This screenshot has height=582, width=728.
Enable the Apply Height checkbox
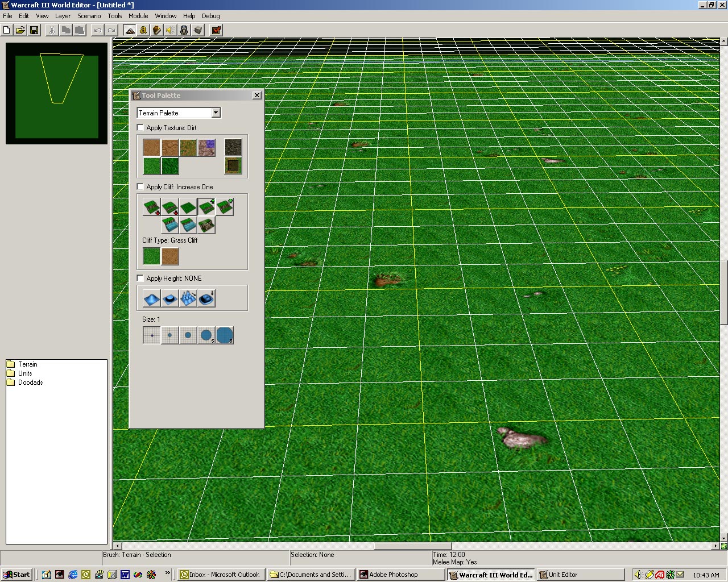coord(140,278)
